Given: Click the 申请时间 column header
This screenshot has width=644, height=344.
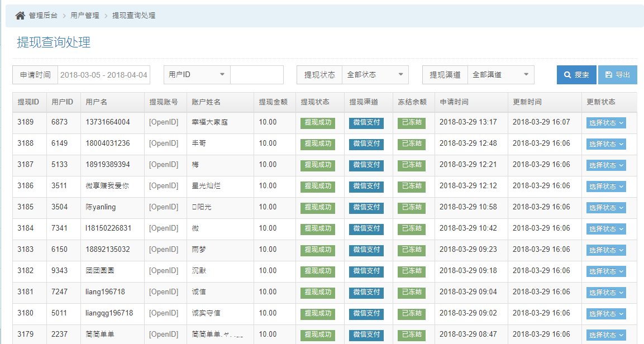Looking at the screenshot, I should (x=454, y=102).
